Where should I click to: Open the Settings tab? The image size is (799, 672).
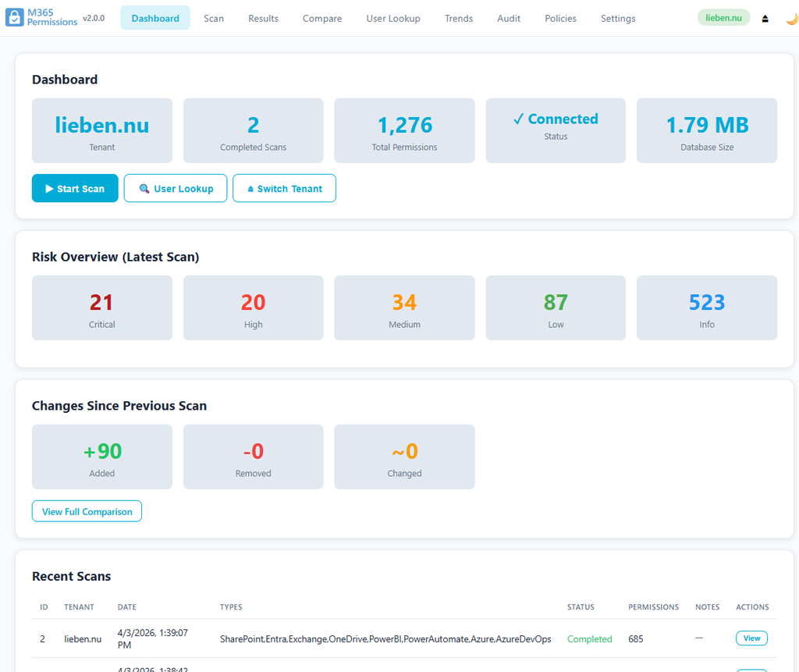(x=618, y=18)
